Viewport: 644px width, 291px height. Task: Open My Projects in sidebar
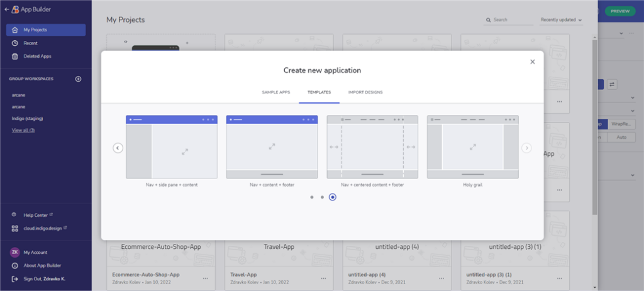[46, 30]
